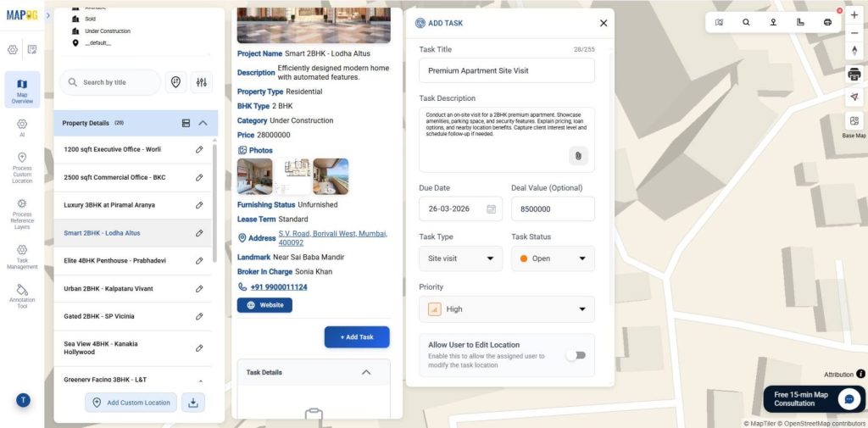This screenshot has width=868, height=428.
Task: Open the Task Type dropdown
Action: click(460, 258)
